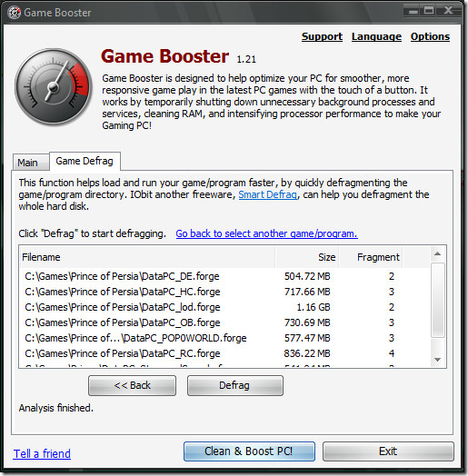468x476 pixels.
Task: Click Clean & Boost PC! button
Action: tap(249, 451)
